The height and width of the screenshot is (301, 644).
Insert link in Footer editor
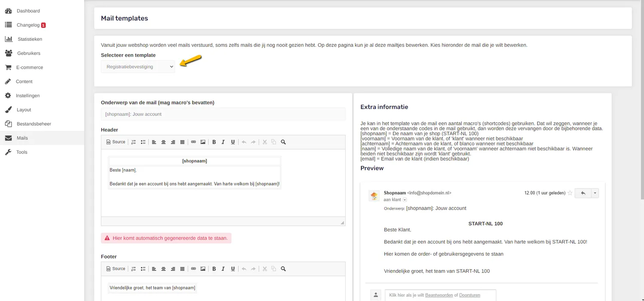[x=193, y=269]
